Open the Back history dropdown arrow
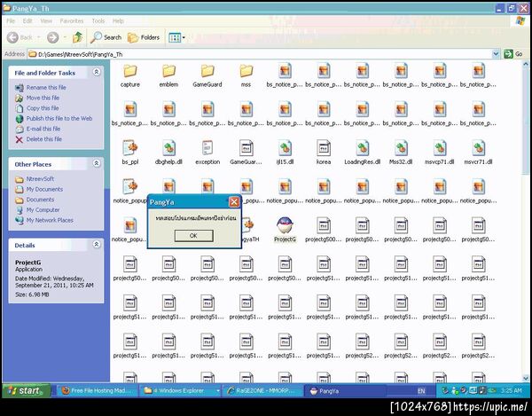Image resolution: width=532 pixels, height=416 pixels. tap(38, 37)
